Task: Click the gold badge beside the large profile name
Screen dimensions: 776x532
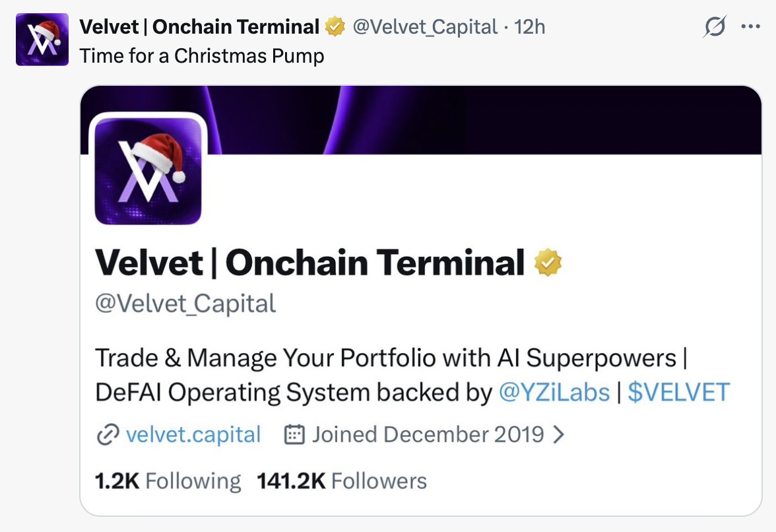Action: coord(547,263)
